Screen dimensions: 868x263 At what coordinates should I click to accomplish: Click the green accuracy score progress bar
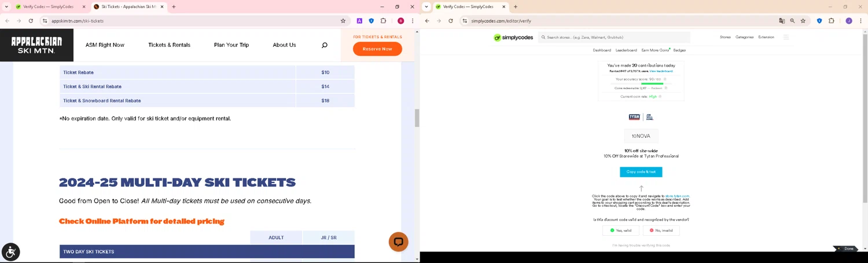point(652,83)
